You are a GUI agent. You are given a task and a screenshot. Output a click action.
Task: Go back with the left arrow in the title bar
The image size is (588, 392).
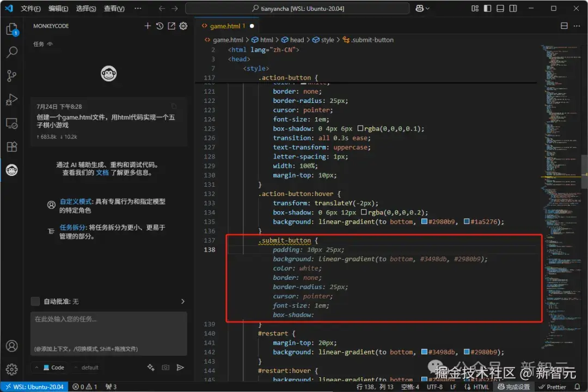click(x=162, y=8)
